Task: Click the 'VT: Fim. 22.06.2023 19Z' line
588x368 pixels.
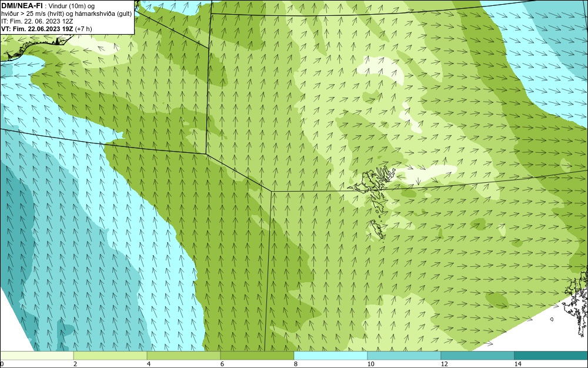Action: point(46,29)
